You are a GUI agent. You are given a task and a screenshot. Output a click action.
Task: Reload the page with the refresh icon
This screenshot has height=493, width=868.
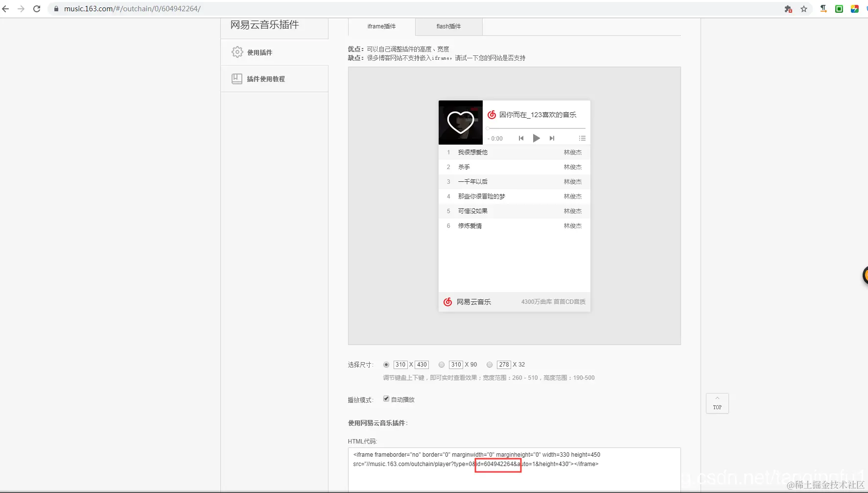coord(37,9)
